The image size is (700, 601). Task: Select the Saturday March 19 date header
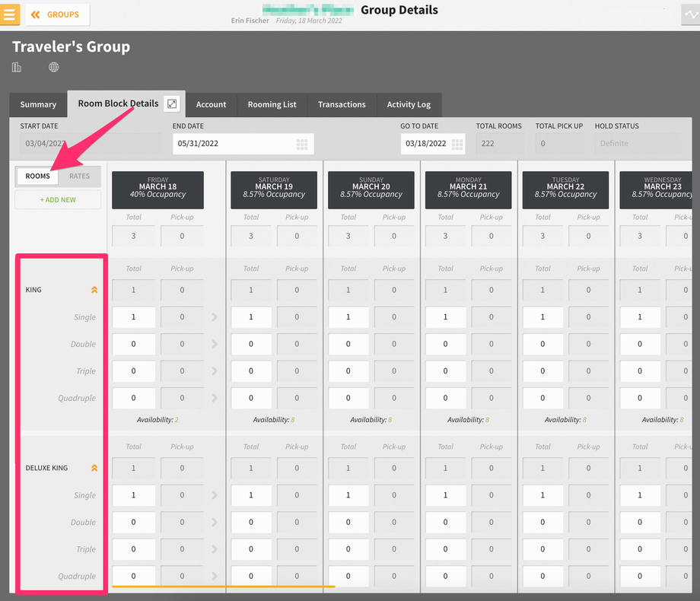pyautogui.click(x=274, y=189)
